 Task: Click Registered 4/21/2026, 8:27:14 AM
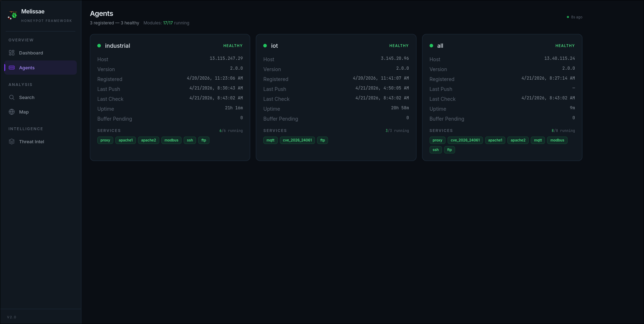point(548,78)
